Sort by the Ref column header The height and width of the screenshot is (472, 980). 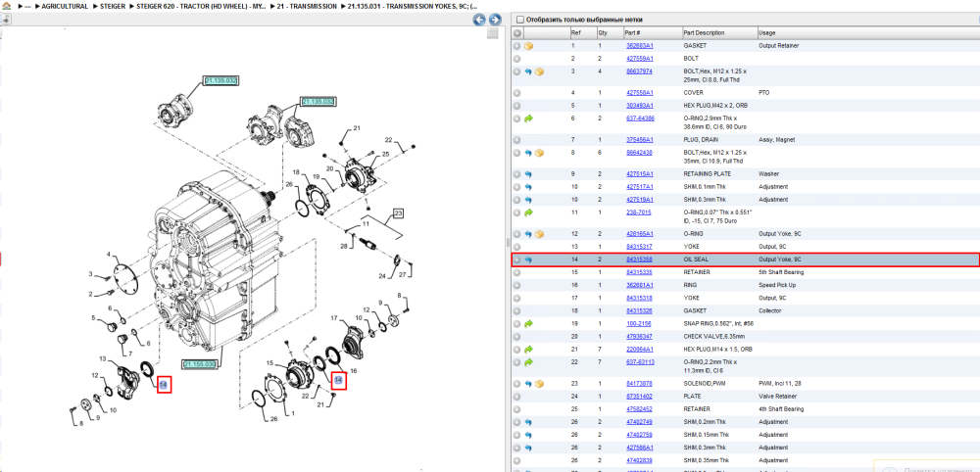tap(583, 32)
